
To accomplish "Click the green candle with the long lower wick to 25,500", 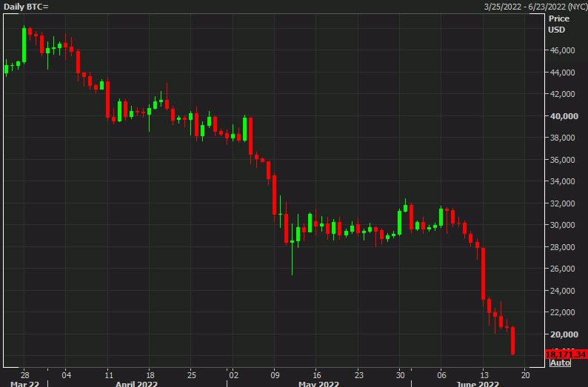I will click(x=292, y=249).
